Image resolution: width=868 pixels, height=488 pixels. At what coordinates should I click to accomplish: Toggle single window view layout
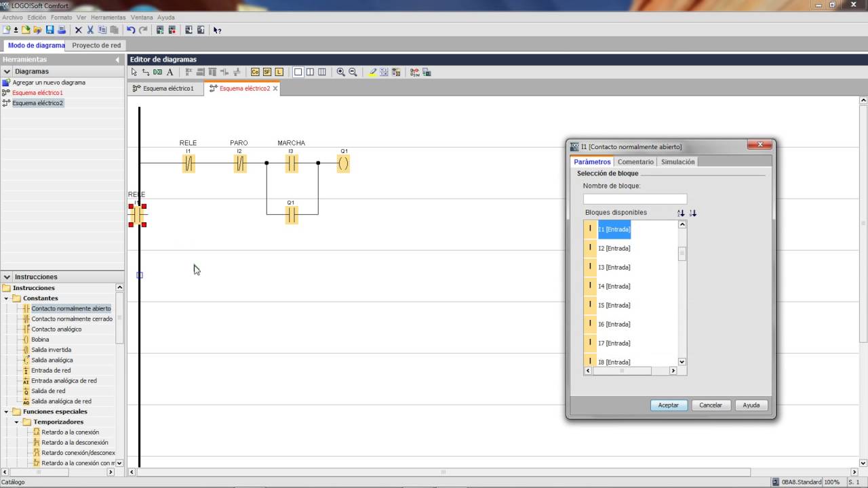coord(298,72)
